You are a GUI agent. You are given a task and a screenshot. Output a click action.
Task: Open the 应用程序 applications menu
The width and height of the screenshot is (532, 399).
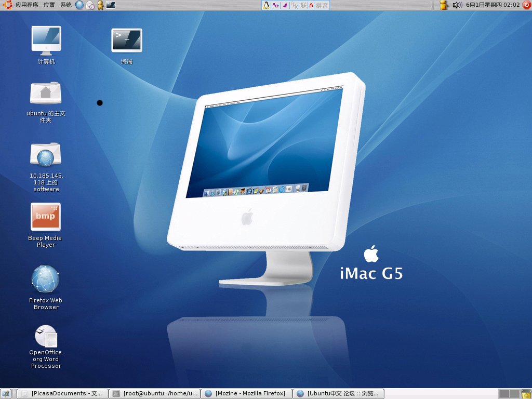point(27,5)
